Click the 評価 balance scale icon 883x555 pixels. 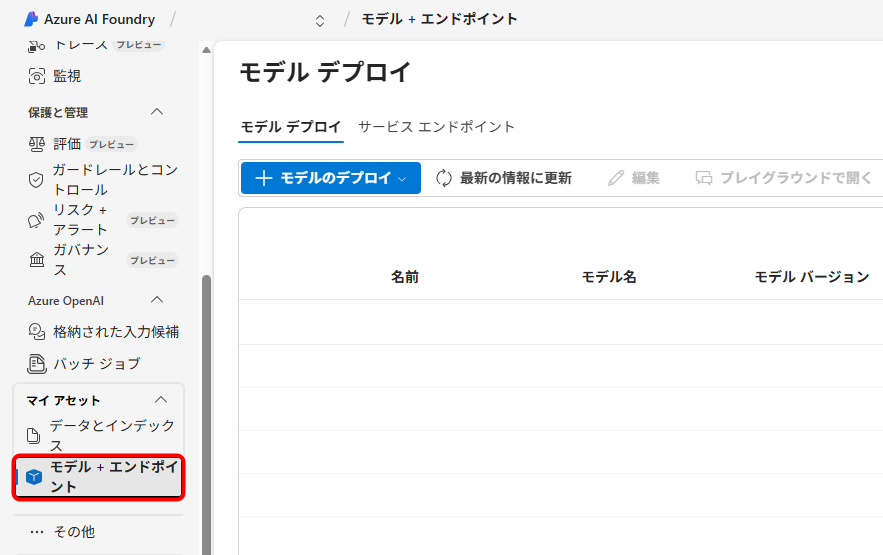[37, 144]
